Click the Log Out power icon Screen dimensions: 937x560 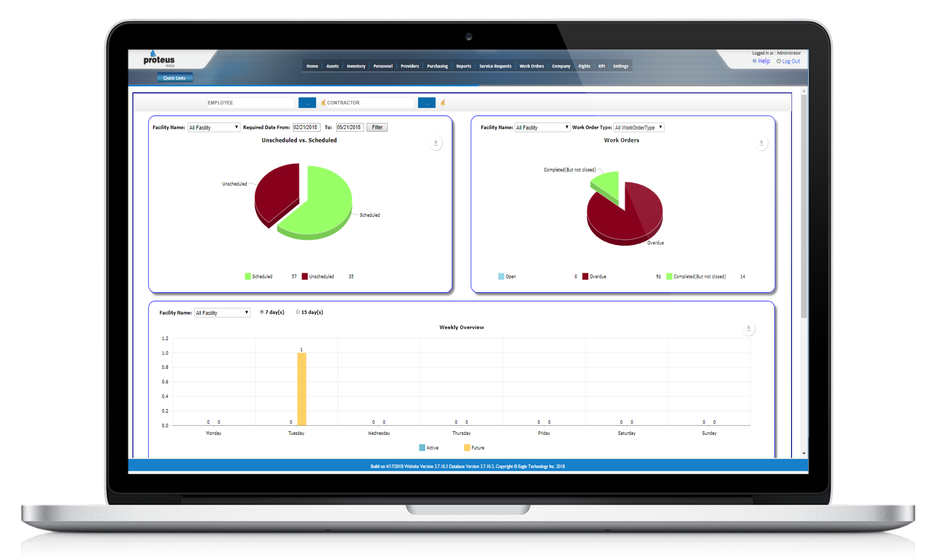click(x=778, y=61)
